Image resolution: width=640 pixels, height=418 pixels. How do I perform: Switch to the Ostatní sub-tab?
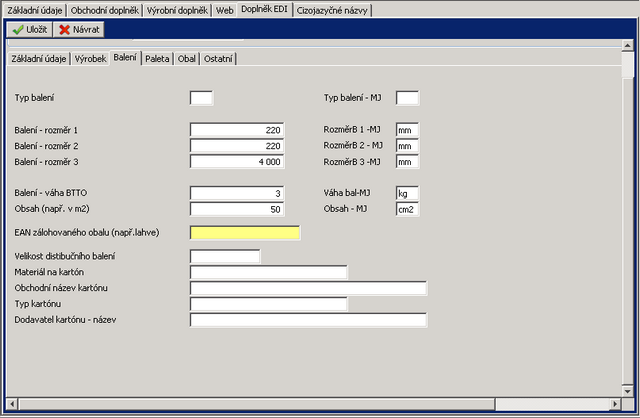[218, 59]
